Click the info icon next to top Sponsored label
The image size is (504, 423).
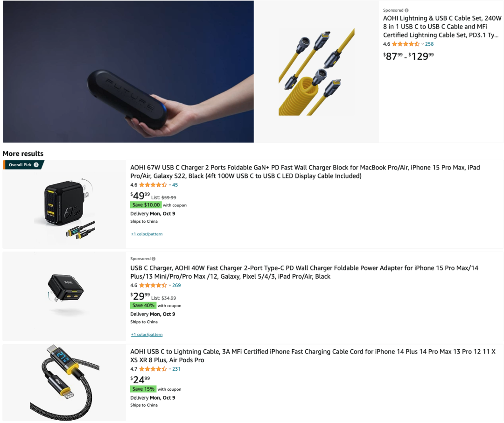point(406,10)
